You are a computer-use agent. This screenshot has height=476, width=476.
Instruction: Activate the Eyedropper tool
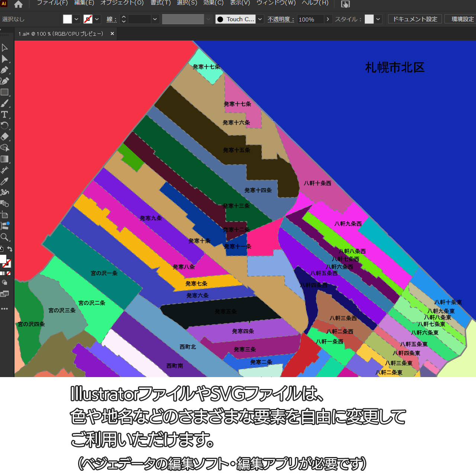[x=4, y=181]
